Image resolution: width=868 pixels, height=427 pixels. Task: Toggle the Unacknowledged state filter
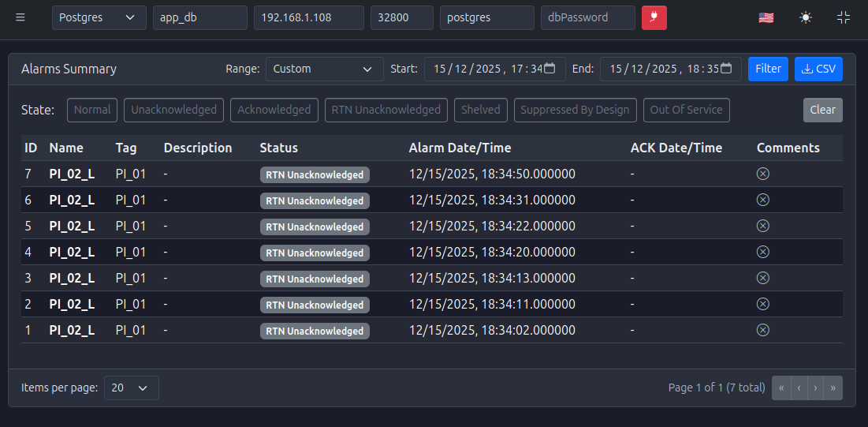point(173,110)
